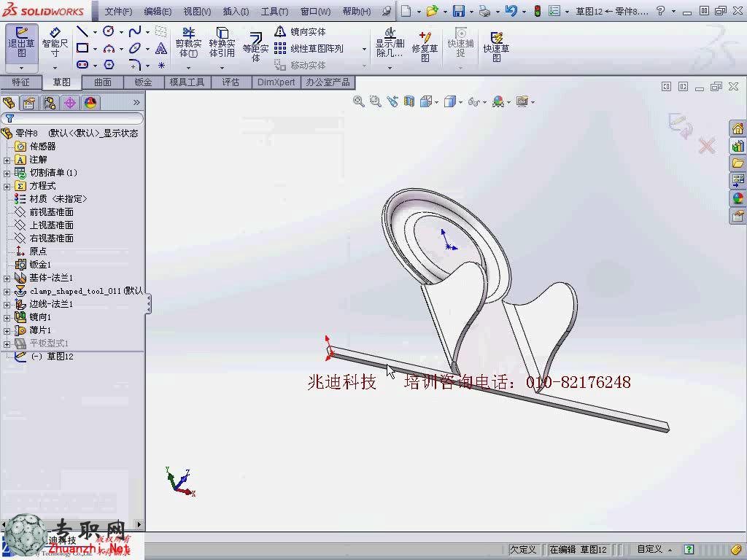Select 原点 in feature tree
Viewport: 747px width, 560px height.
coord(38,251)
